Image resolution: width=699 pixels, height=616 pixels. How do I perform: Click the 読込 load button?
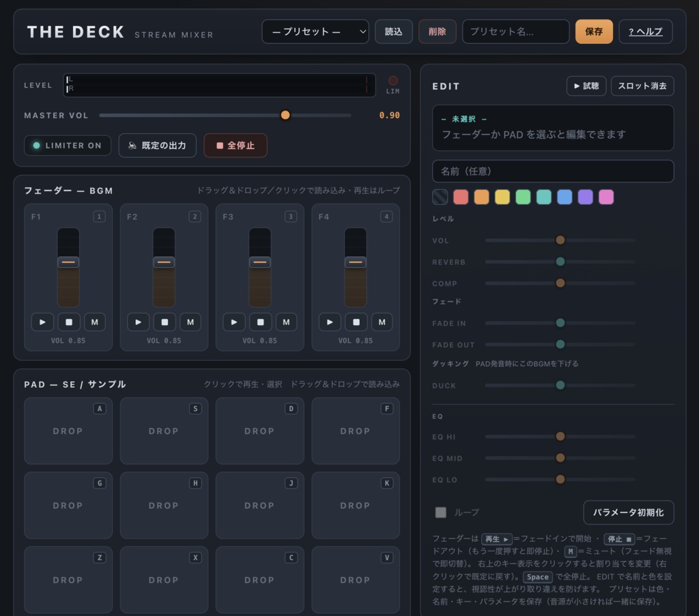click(x=394, y=31)
